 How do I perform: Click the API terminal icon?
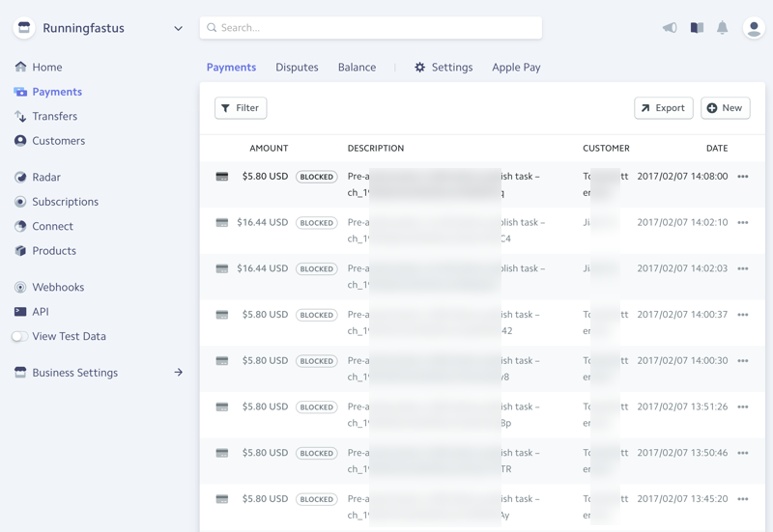[20, 312]
